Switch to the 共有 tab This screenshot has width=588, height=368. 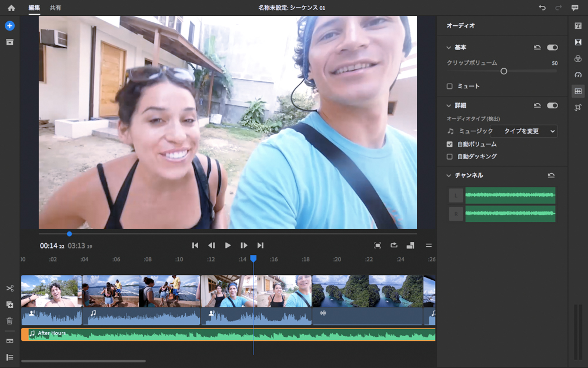tap(55, 8)
